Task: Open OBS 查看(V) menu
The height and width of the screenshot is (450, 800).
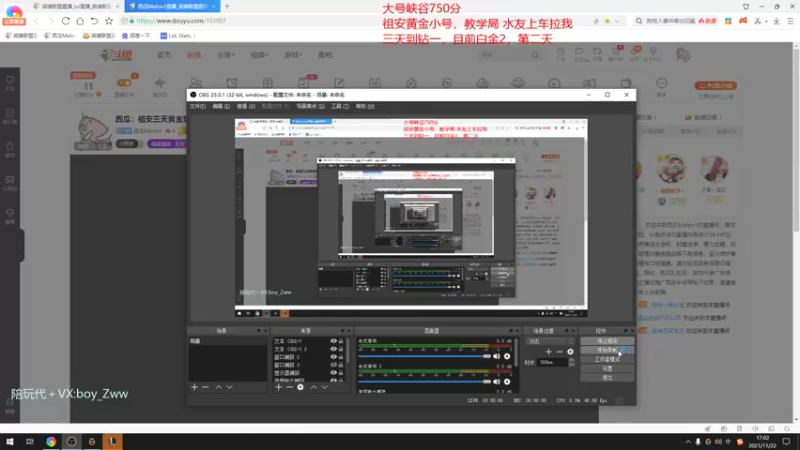Action: click(x=245, y=106)
